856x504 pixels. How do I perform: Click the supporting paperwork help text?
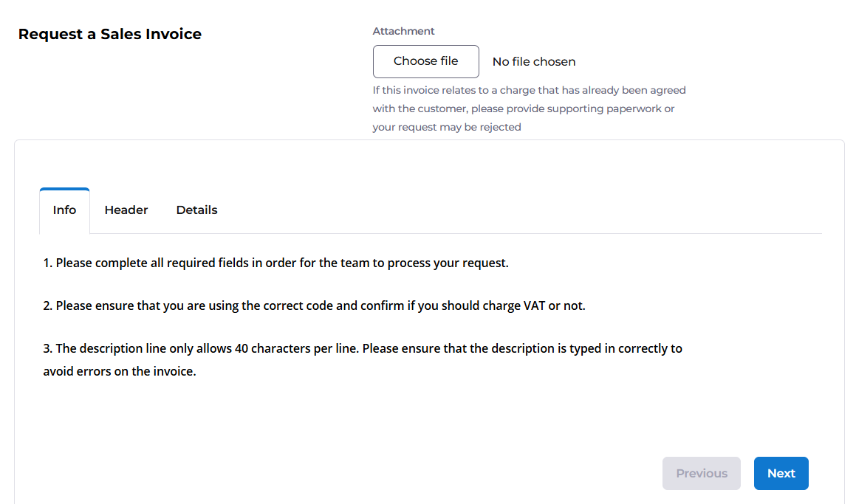(x=529, y=108)
